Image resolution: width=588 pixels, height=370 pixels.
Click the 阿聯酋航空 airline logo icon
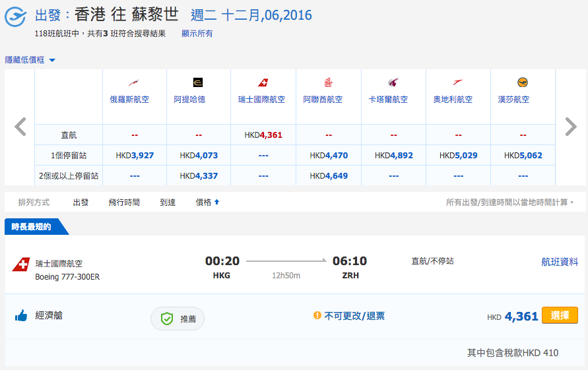[328, 82]
